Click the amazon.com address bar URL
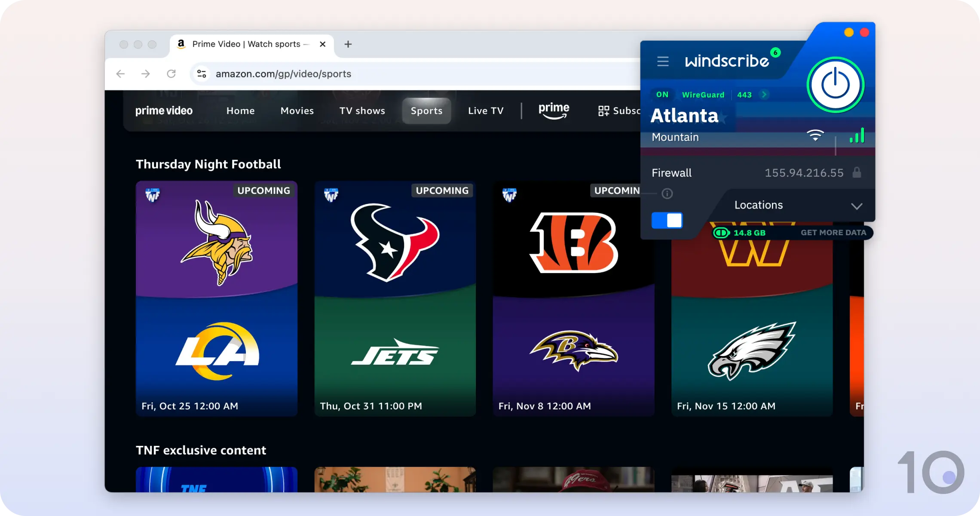Viewport: 980px width, 516px height. coord(283,74)
